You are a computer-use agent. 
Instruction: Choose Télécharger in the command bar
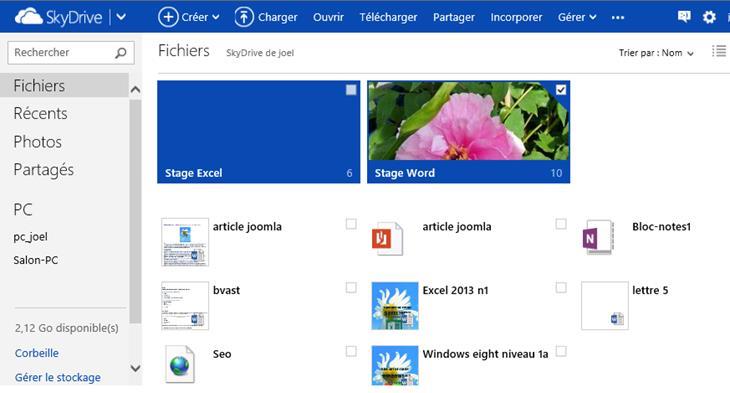(388, 17)
